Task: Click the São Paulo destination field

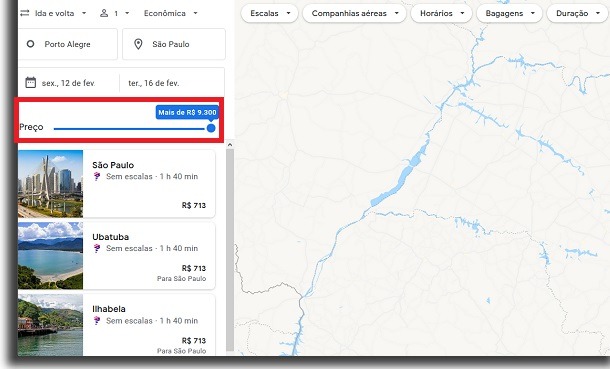Action: [174, 44]
